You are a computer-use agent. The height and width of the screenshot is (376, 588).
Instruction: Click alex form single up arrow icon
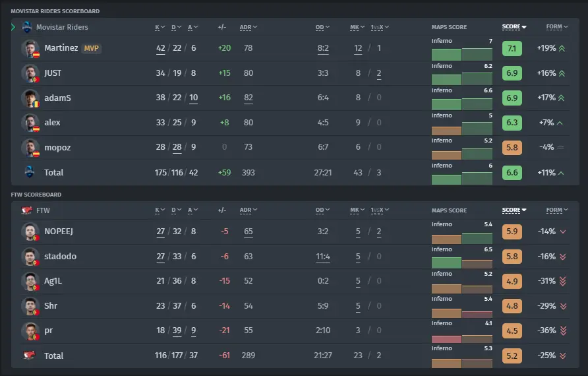560,123
